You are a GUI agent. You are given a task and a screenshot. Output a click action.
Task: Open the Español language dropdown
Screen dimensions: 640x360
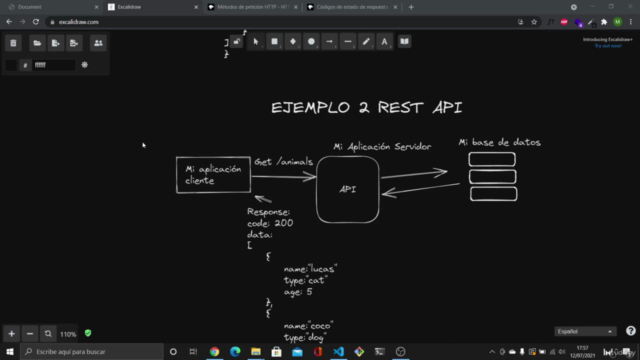click(x=585, y=331)
